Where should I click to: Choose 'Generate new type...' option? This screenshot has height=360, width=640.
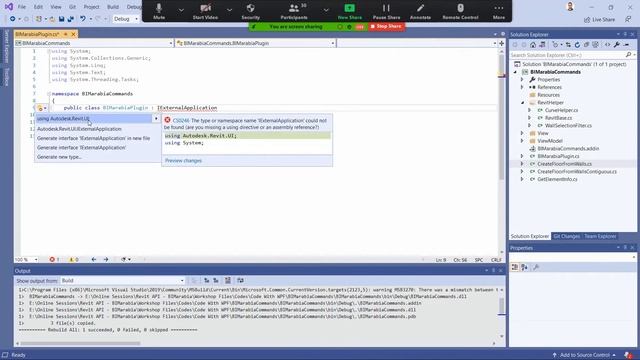click(x=59, y=157)
